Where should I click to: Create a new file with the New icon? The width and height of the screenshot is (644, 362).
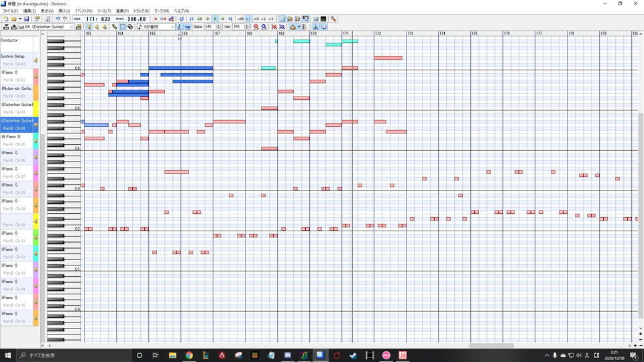(6, 19)
